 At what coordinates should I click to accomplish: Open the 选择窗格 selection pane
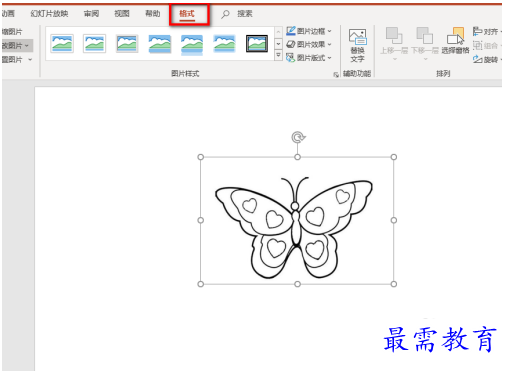pos(455,41)
